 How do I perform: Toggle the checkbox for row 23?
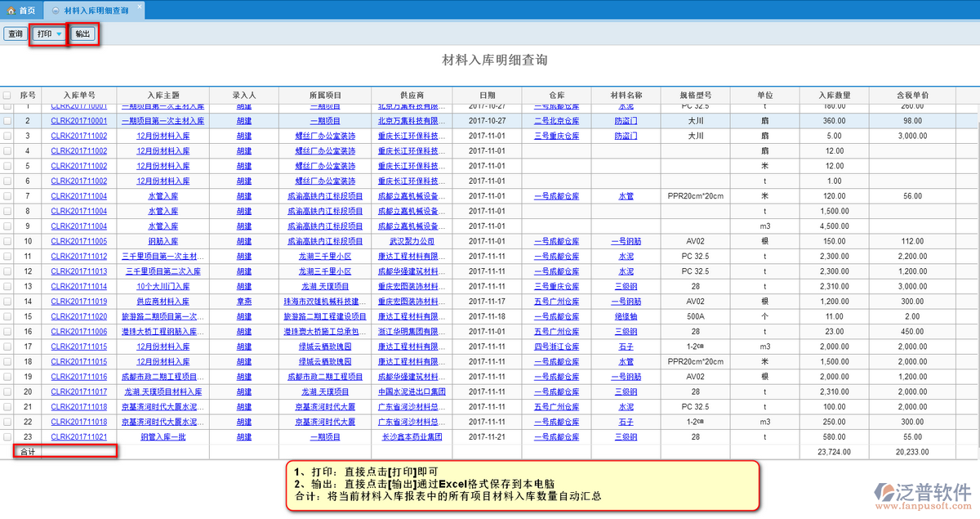(7, 437)
